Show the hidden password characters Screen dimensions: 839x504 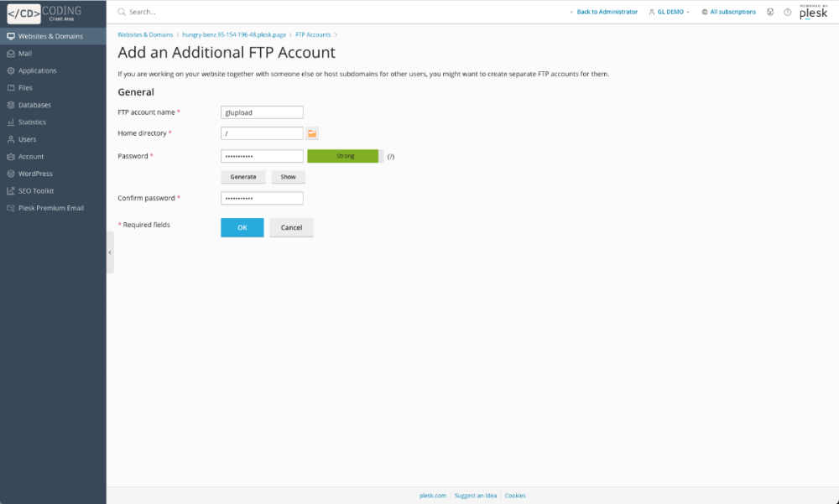point(288,177)
